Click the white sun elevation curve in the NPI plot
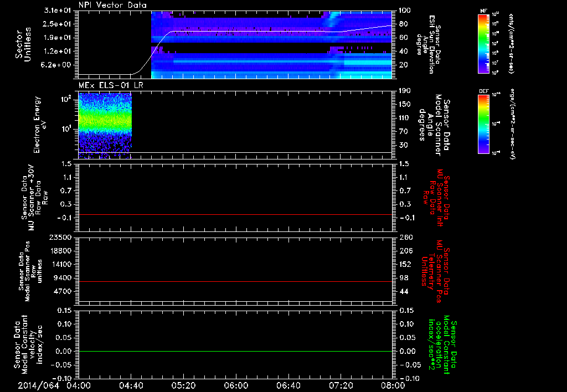Image resolution: width=567 pixels, height=392 pixels. 235,32
